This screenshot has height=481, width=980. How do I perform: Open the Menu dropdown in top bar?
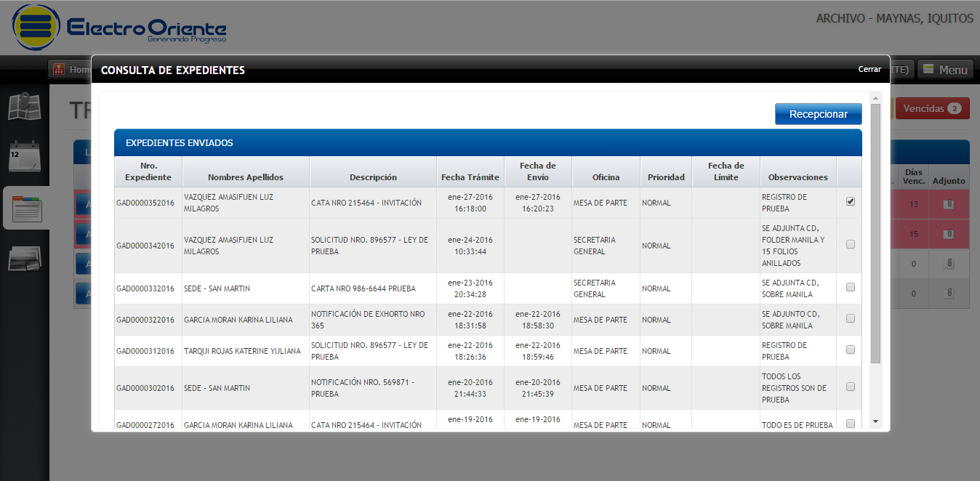[x=945, y=70]
